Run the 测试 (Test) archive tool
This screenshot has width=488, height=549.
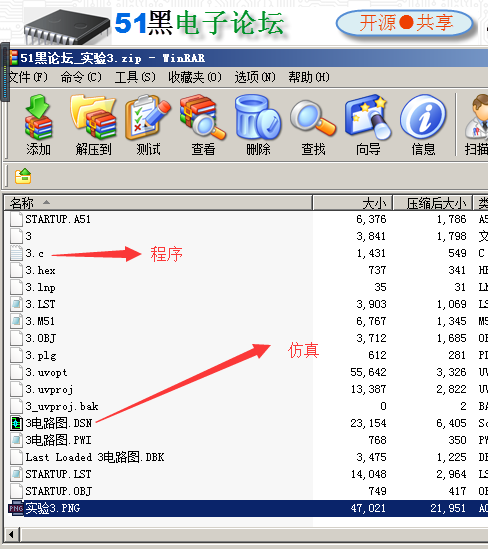[x=148, y=125]
